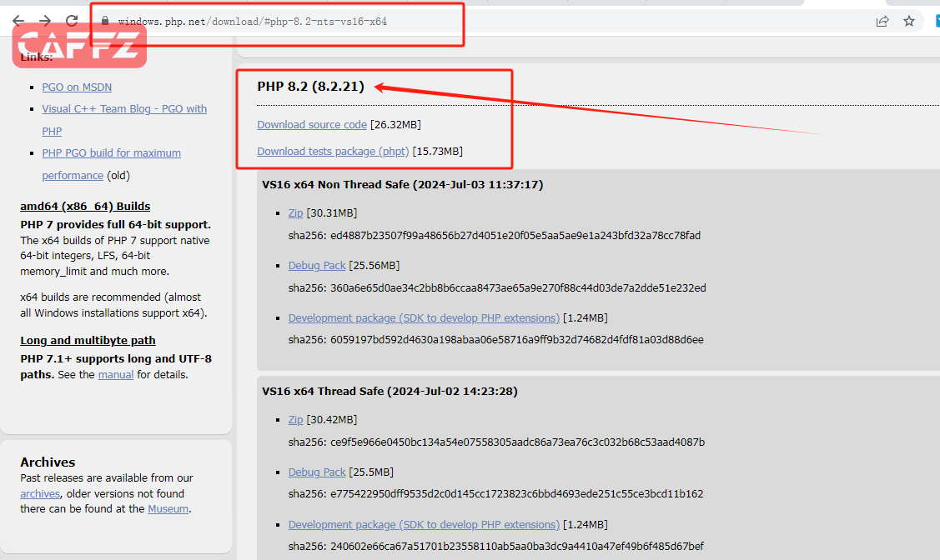Click Download tests package (phpt) link
This screenshot has width=940, height=560.
tap(333, 152)
